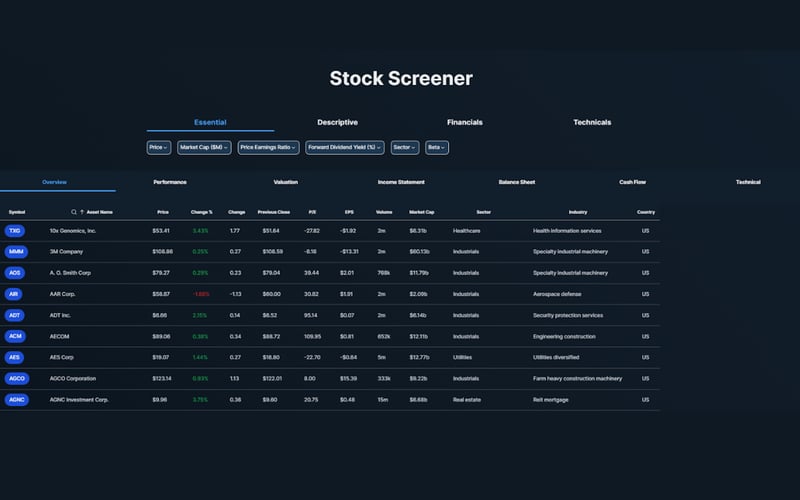Switch to the Valuation table tab

point(286,182)
